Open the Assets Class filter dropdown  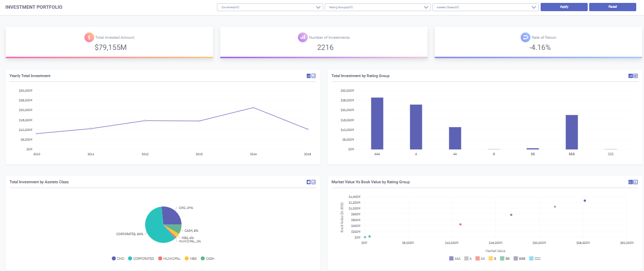click(x=485, y=7)
